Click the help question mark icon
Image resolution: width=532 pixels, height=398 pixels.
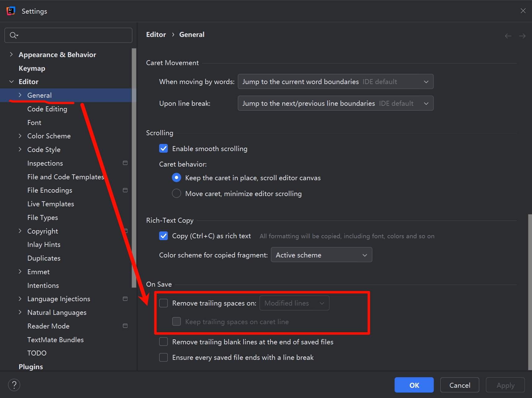pos(14,385)
